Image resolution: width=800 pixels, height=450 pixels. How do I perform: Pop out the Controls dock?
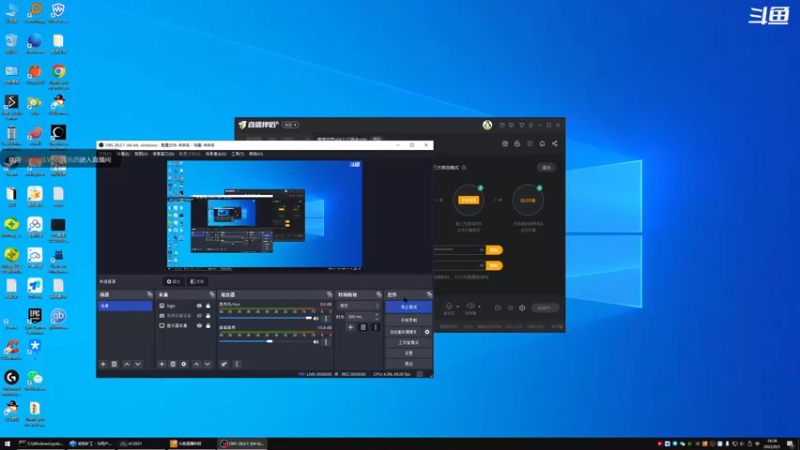tap(429, 295)
